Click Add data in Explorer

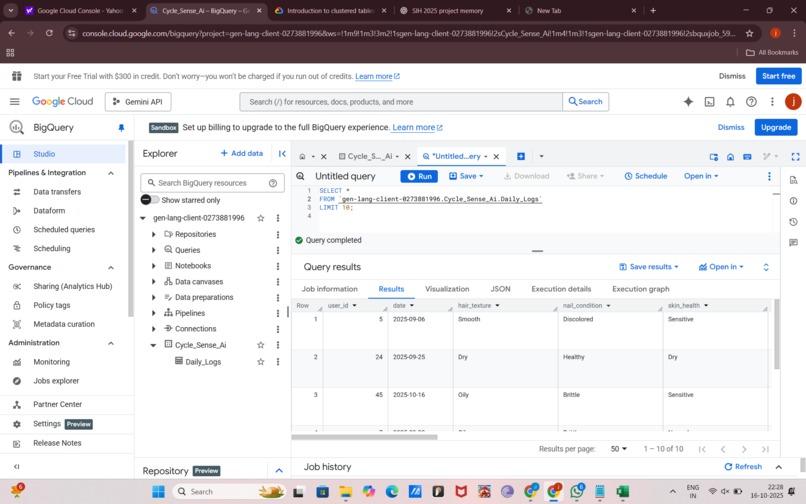click(x=242, y=153)
